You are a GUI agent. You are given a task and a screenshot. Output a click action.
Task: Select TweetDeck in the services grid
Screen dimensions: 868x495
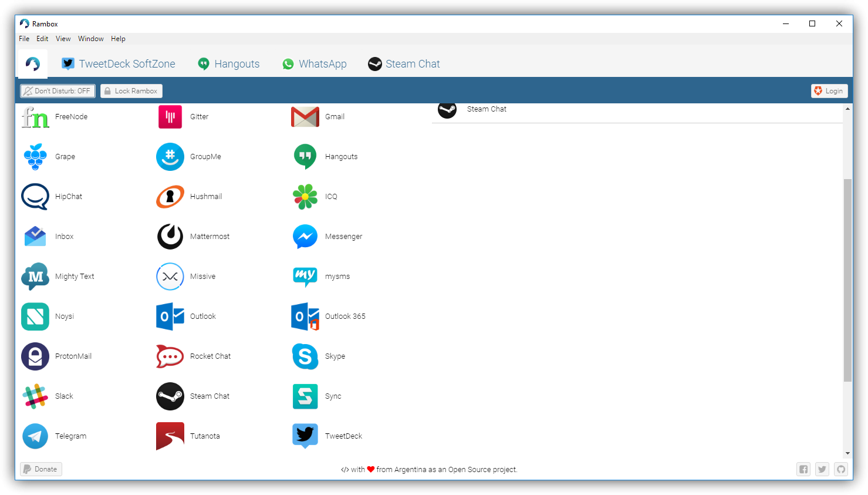point(305,436)
